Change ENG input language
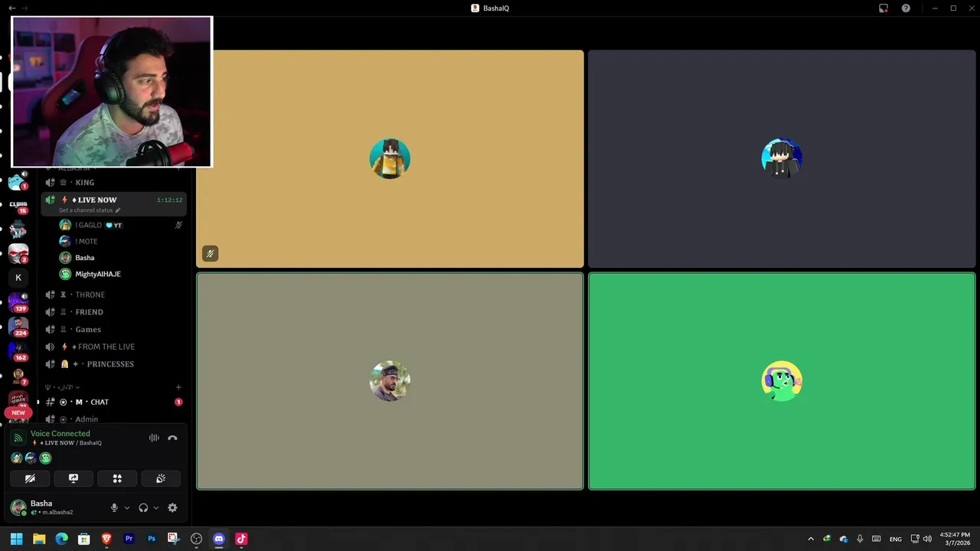The height and width of the screenshot is (551, 980). pyautogui.click(x=895, y=539)
